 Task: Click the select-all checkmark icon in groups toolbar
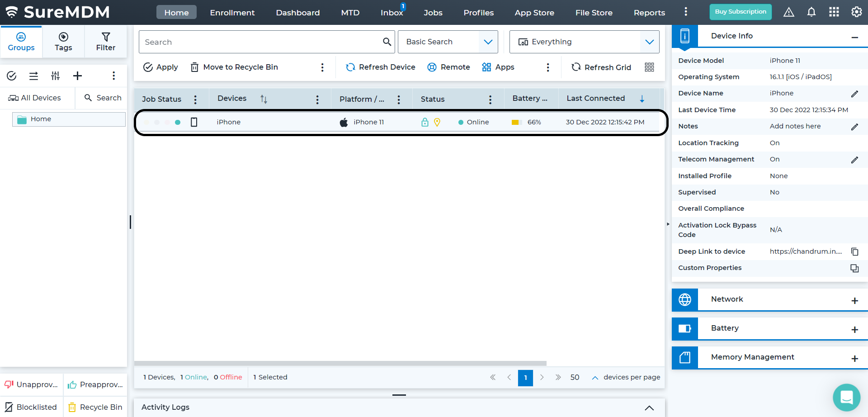12,76
